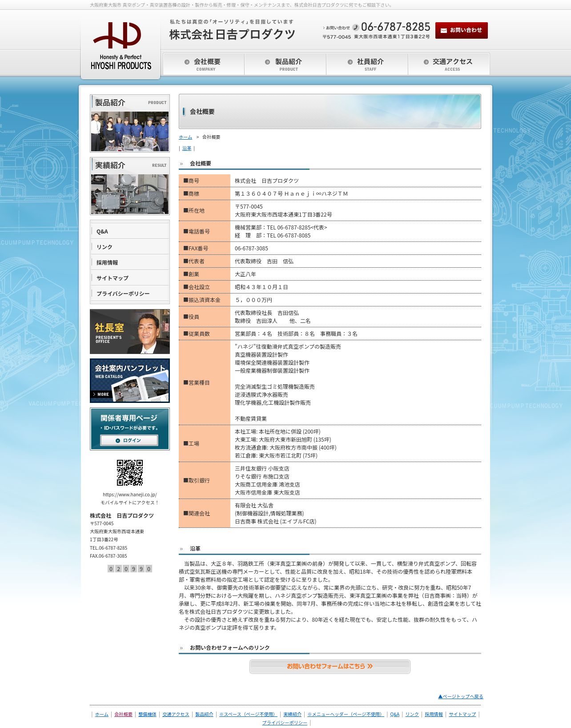Click the ■商標 table row label
The height and width of the screenshot is (728, 571).
coord(191,194)
